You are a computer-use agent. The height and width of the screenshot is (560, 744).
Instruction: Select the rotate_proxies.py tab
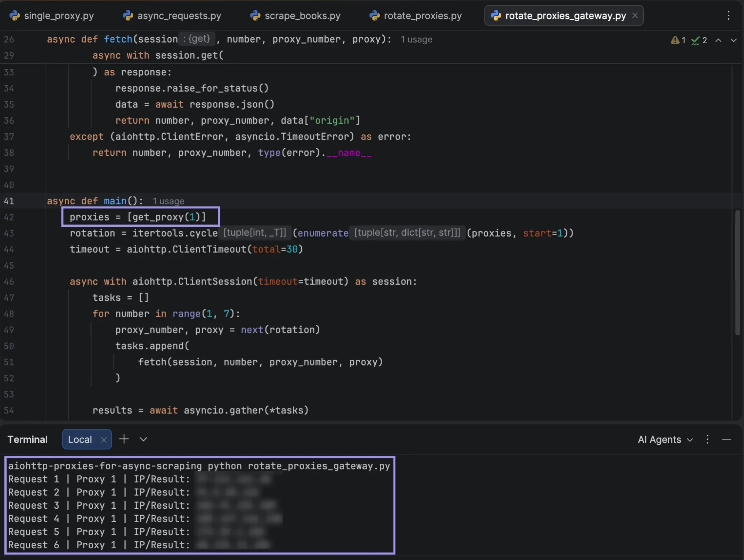416,16
